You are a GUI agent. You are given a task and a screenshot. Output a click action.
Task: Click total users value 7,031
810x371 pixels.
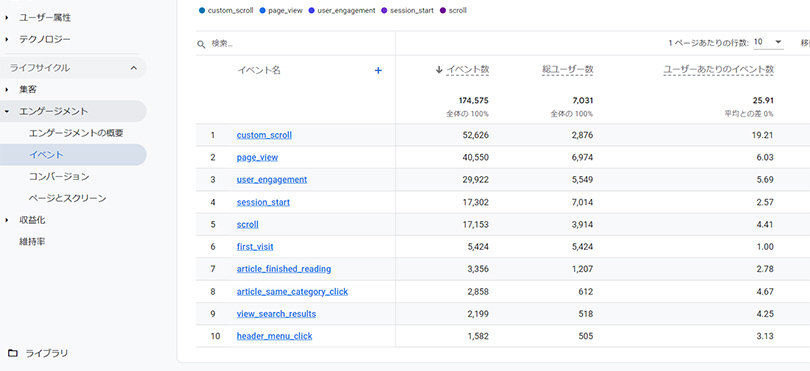tap(582, 100)
